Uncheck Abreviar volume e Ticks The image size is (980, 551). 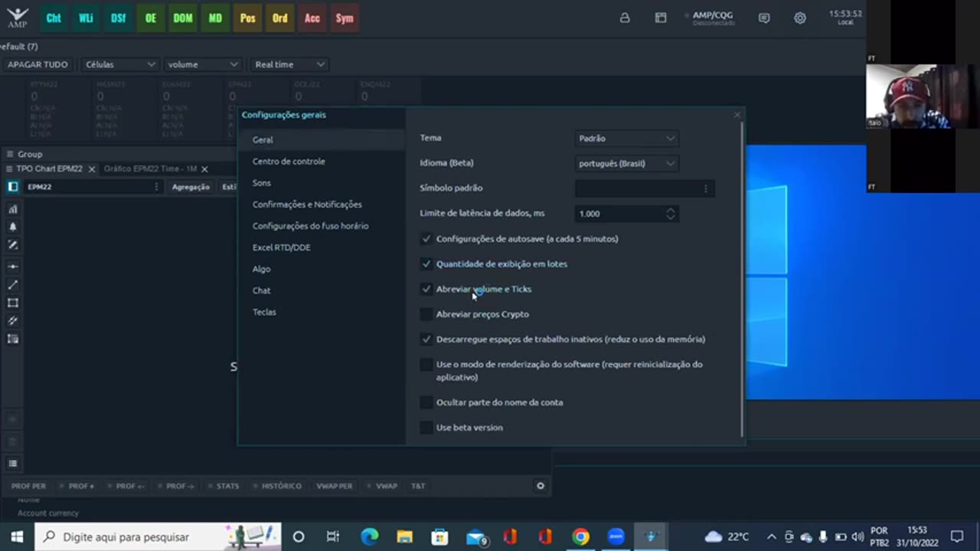click(426, 289)
